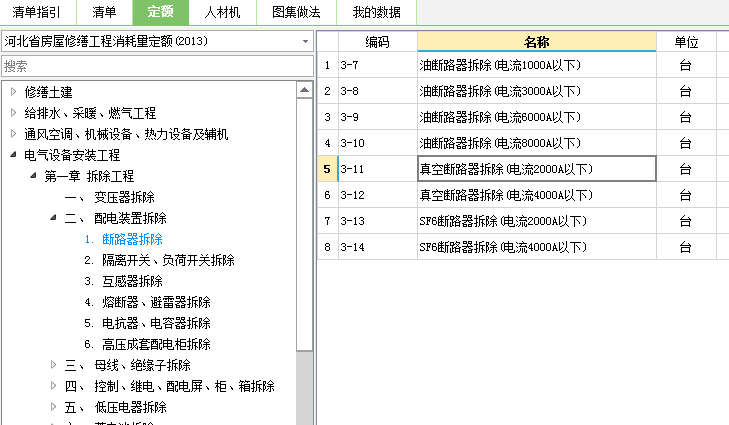Click 油断路器拆除(电流8000A以下) name cell
Screen dimensions: 729x425
coord(537,143)
